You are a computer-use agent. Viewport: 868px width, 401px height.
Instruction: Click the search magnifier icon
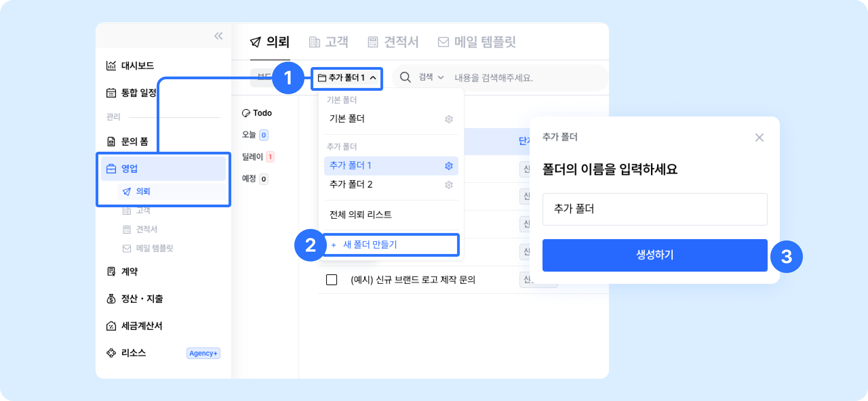405,77
